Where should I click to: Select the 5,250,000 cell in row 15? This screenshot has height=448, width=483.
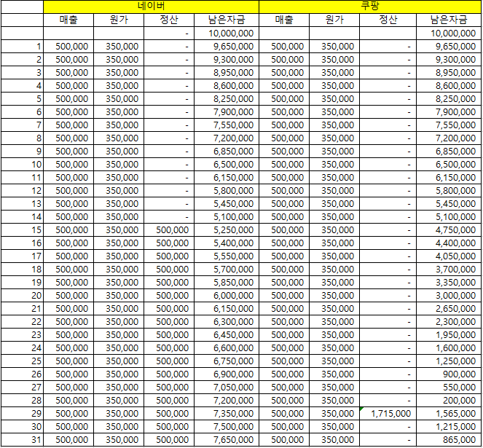(x=227, y=230)
